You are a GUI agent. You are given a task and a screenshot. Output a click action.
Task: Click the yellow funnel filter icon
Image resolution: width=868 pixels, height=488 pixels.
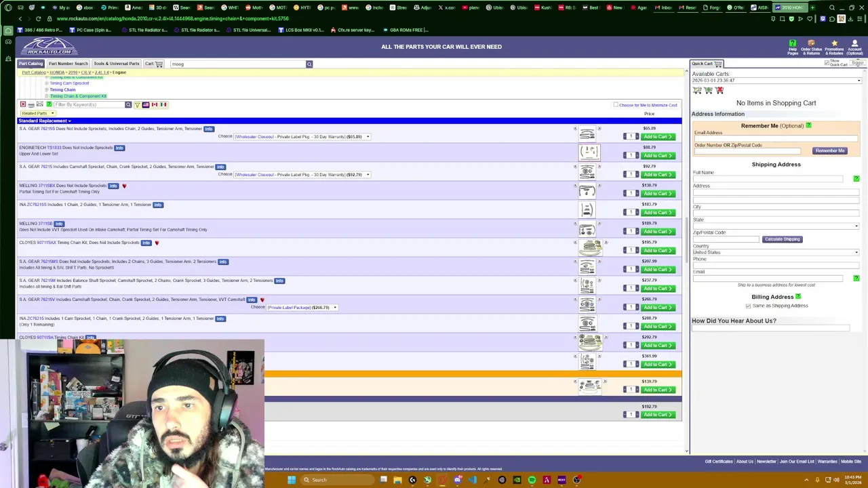click(x=137, y=104)
